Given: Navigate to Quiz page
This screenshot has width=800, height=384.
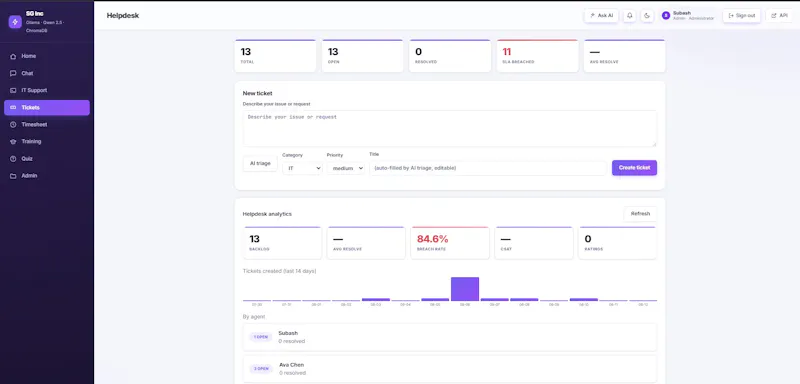Looking at the screenshot, I should pos(47,159).
